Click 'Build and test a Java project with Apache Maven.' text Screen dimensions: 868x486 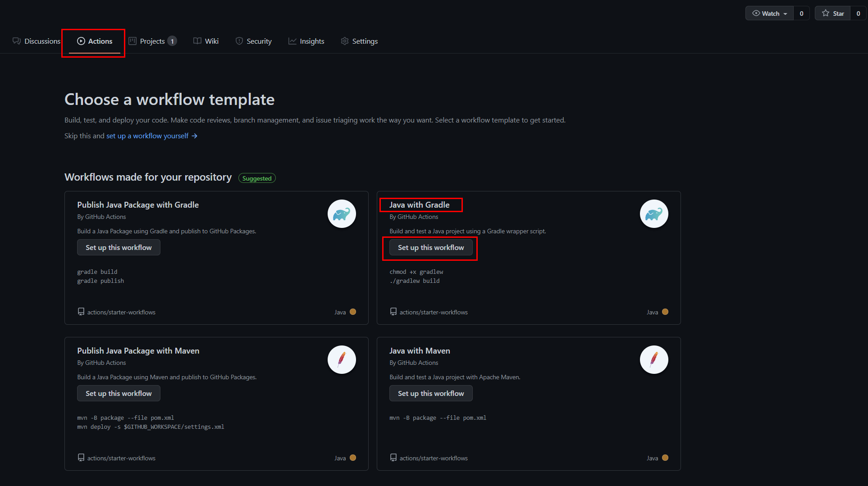point(455,377)
